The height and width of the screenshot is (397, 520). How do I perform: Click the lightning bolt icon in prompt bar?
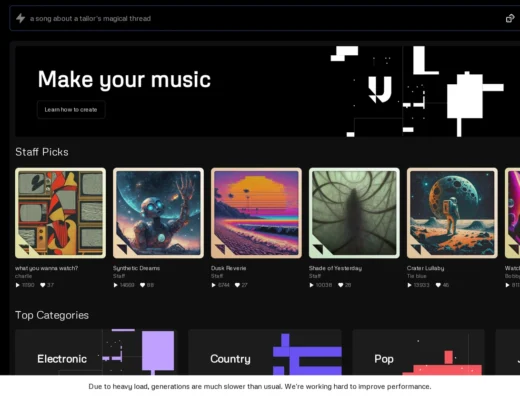21,18
